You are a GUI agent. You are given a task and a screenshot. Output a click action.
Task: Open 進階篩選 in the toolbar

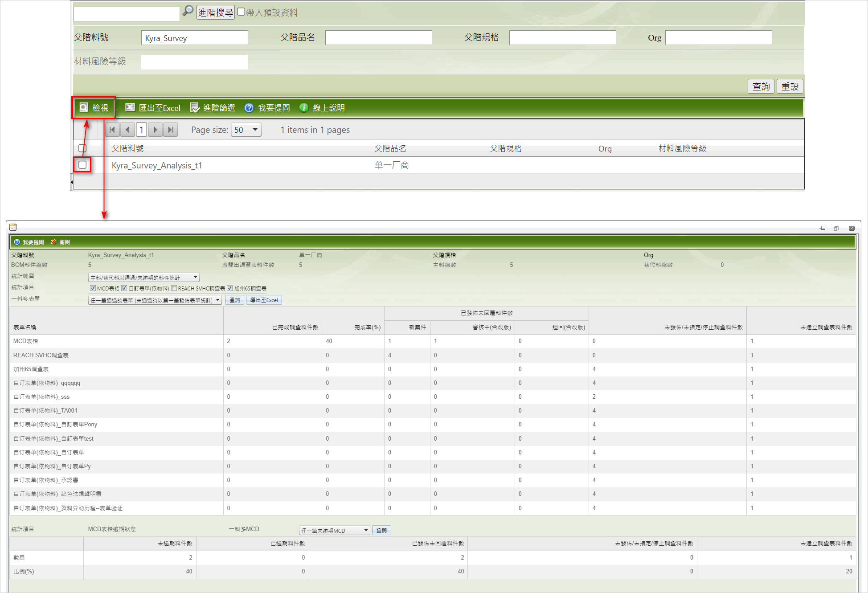[213, 108]
